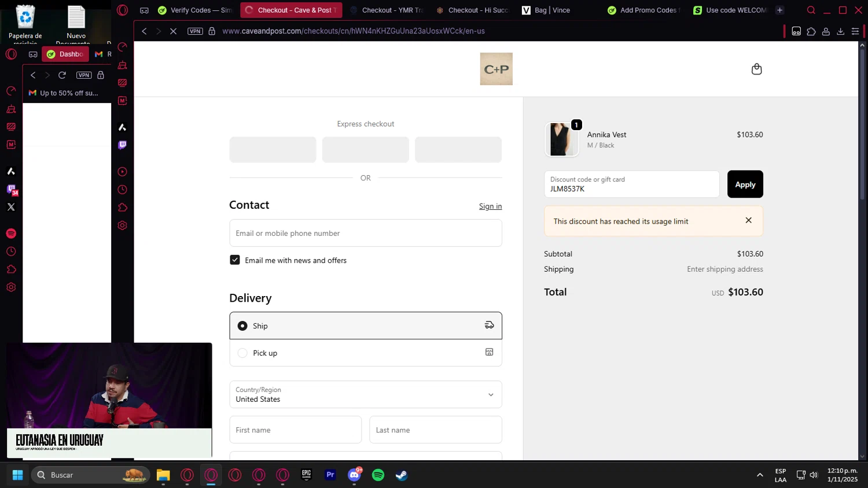
Task: Toggle the VPN badge in front window address bar
Action: (x=195, y=31)
